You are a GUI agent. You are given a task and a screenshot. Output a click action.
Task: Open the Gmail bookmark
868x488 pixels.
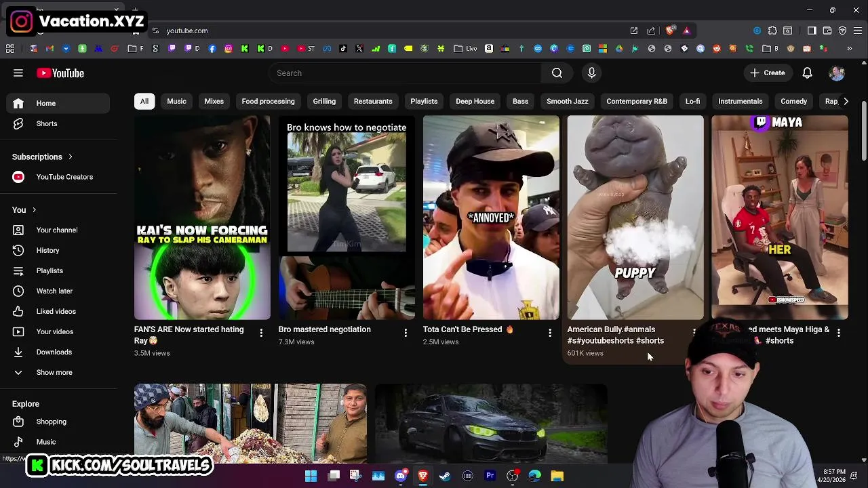point(50,49)
